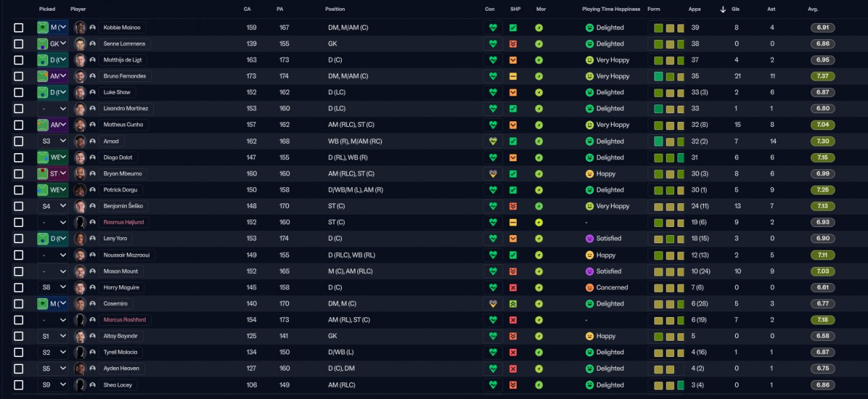The image size is (868, 399).
Task: Click Bruno Fernandes' morale icon
Action: [x=538, y=77]
